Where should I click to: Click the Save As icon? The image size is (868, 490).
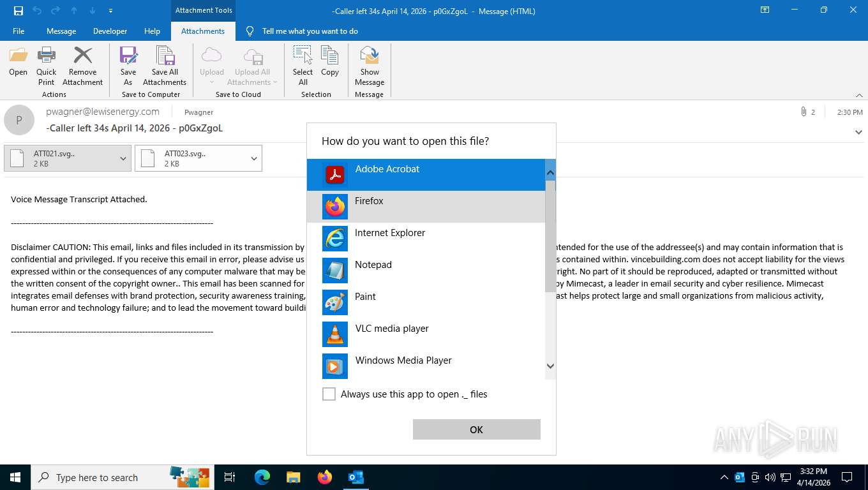(128, 66)
